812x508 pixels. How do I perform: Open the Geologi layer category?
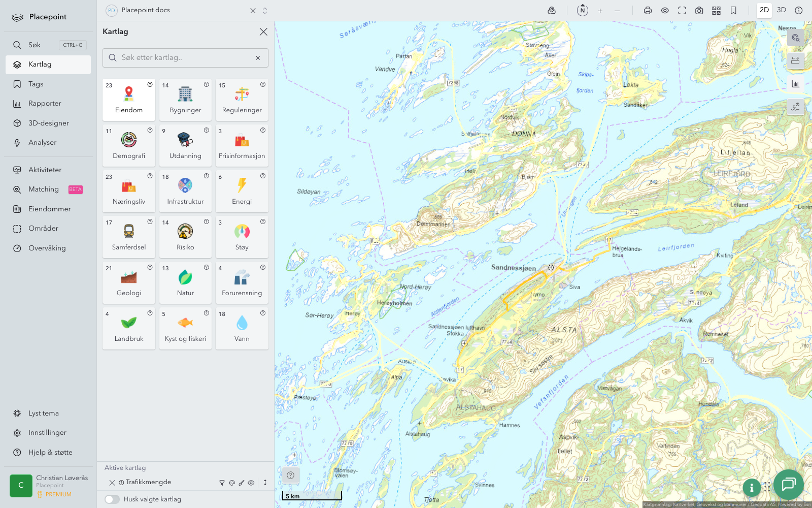[x=129, y=282]
